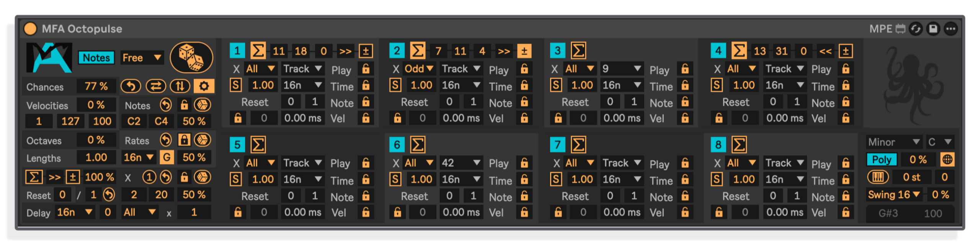The image size is (980, 245).
Task: Click the orange gear settings icon
Action: (204, 86)
